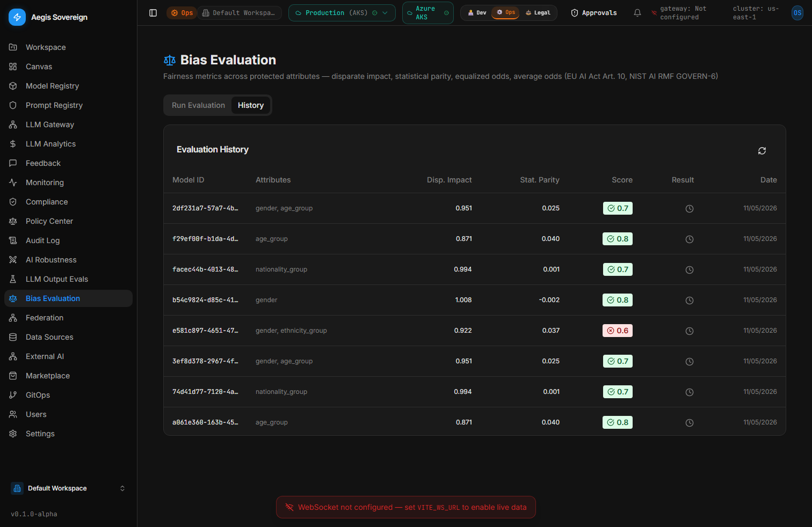Open Data Sources database icon

(x=13, y=337)
